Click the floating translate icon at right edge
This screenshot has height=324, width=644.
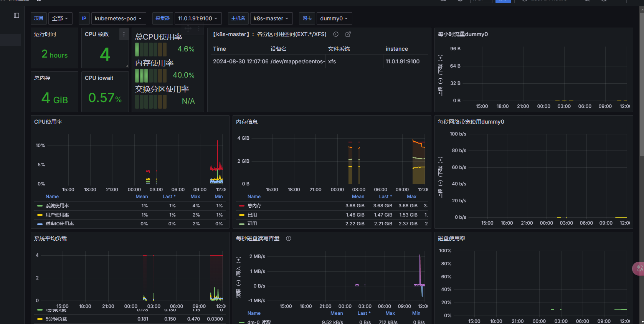coord(639,268)
